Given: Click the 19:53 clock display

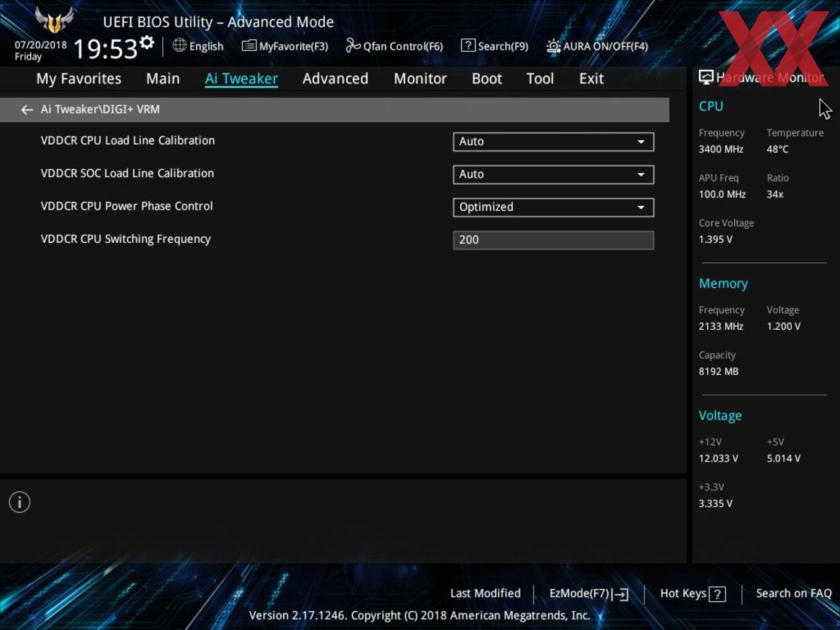Looking at the screenshot, I should click(105, 48).
